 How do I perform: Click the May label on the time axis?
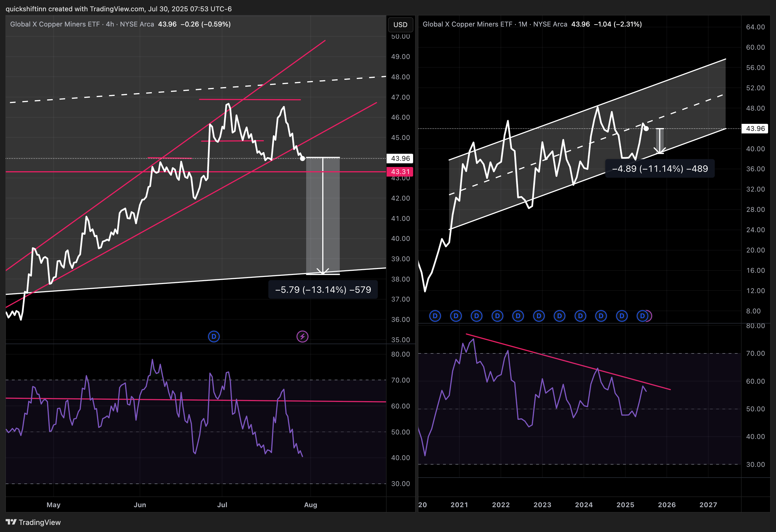click(x=53, y=505)
